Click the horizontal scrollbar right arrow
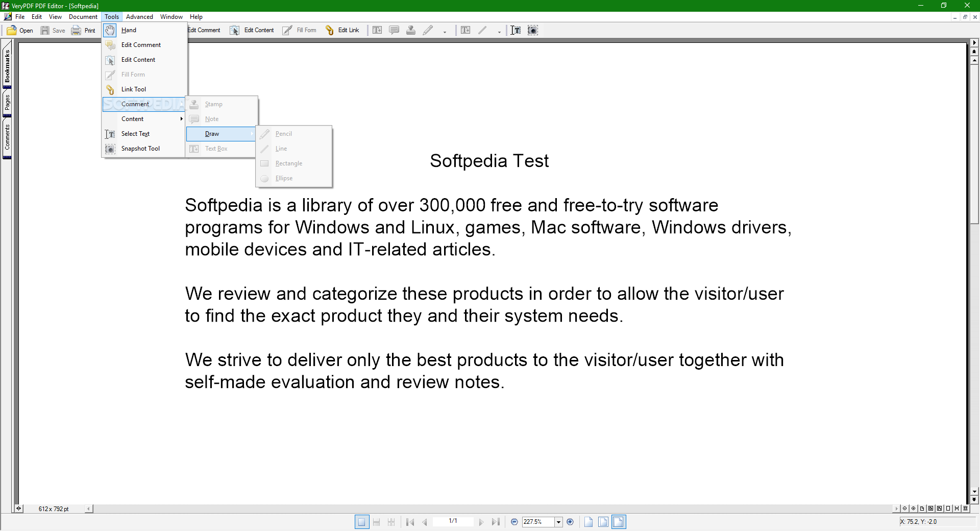This screenshot has height=531, width=980. click(897, 509)
